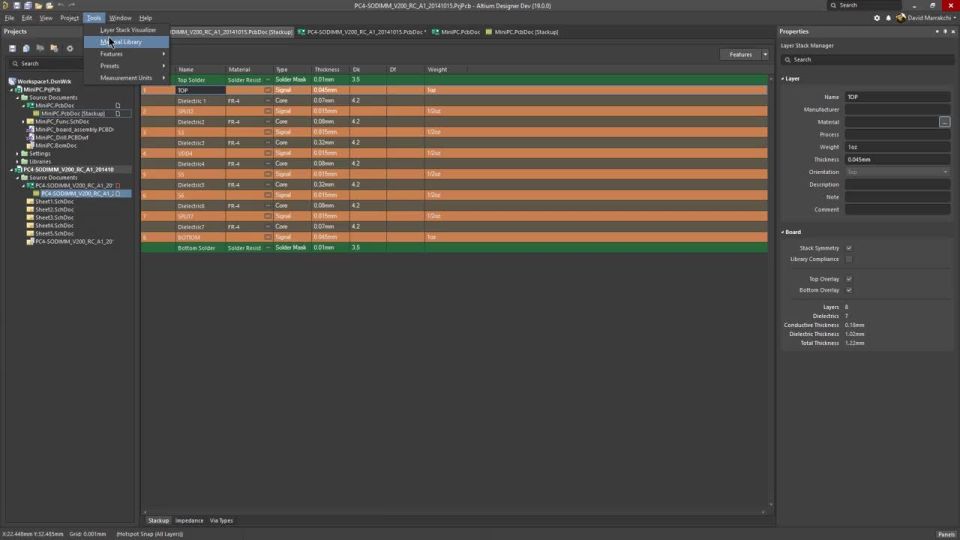This screenshot has height=540, width=960.
Task: Click save icon in Projects panel toolbar
Action: pyautogui.click(x=12, y=48)
